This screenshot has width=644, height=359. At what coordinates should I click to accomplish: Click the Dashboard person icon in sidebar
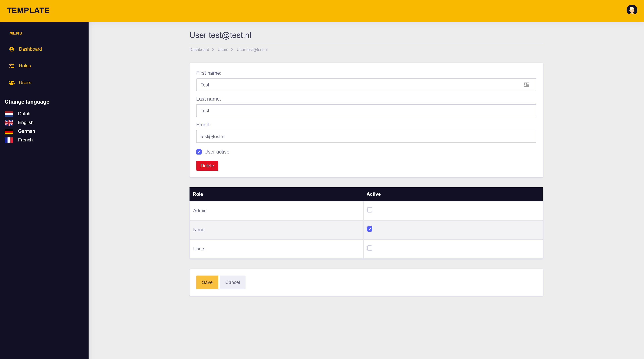coord(12,49)
